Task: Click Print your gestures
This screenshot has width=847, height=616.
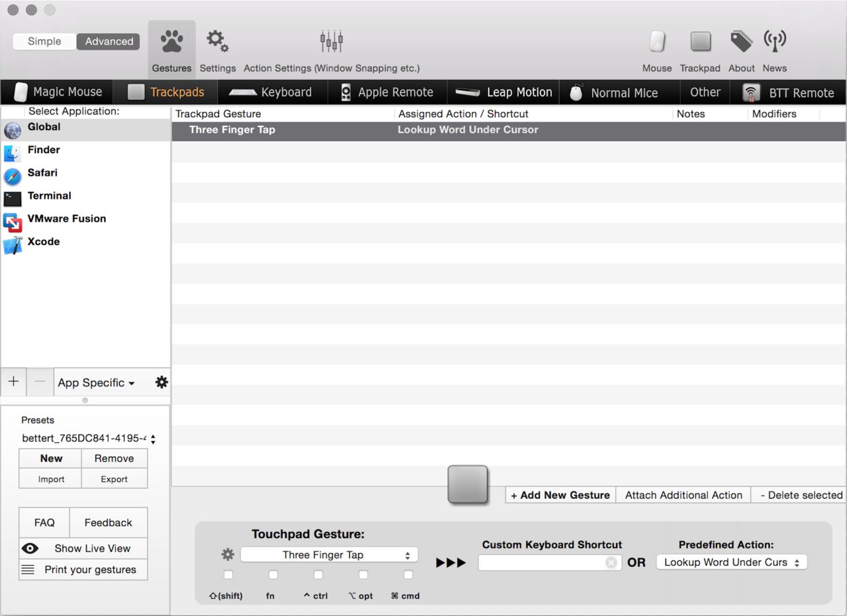Action: coord(83,570)
